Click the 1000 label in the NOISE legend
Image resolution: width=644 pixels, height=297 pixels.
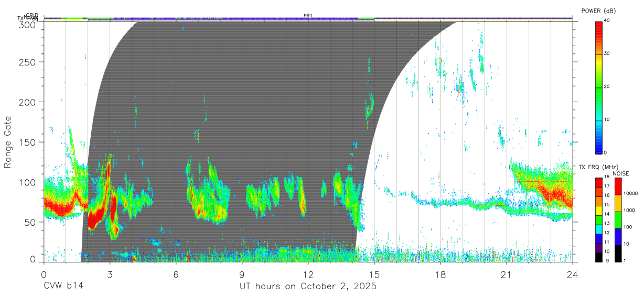pos(630,211)
